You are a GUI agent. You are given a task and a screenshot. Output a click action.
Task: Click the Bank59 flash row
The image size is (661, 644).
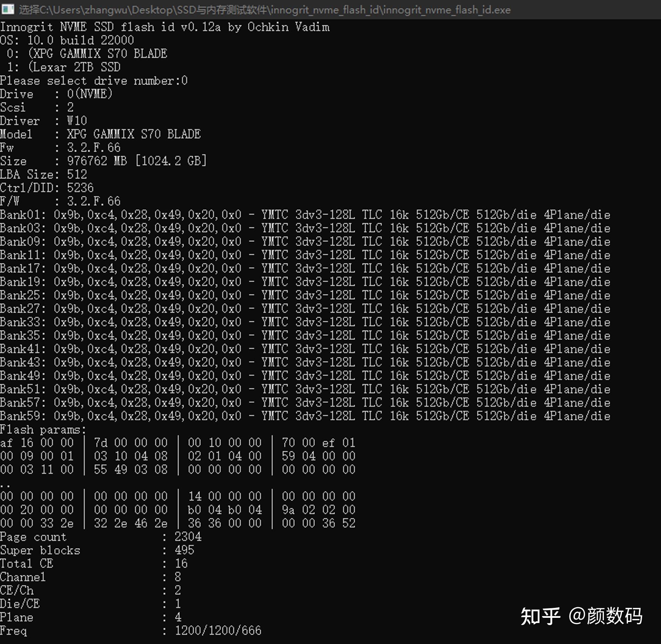coord(305,416)
